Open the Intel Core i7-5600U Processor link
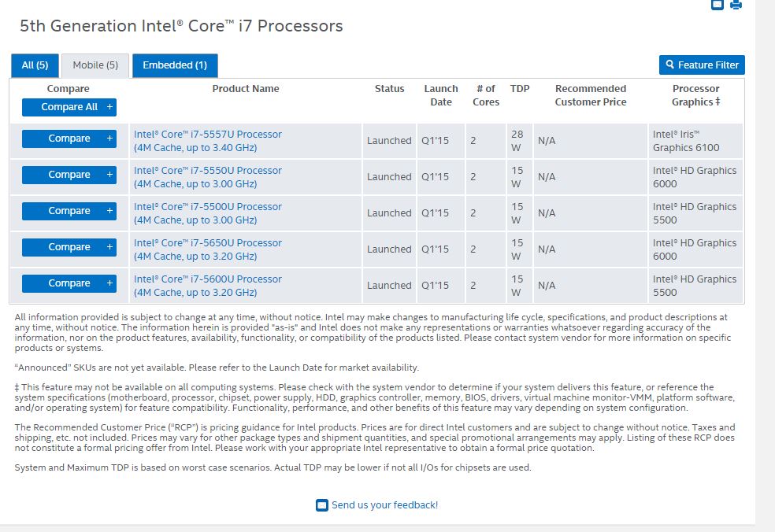The width and height of the screenshot is (775, 532). [208, 279]
